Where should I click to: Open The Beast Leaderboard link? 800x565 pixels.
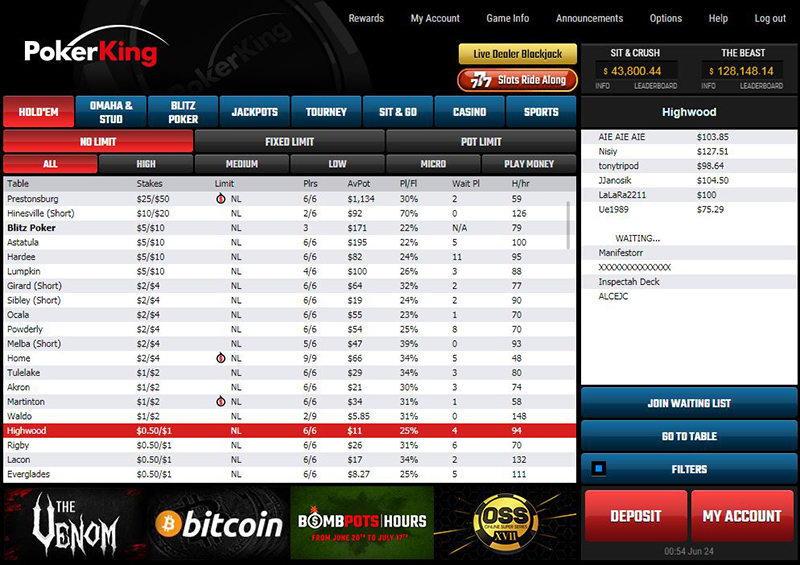click(x=761, y=86)
